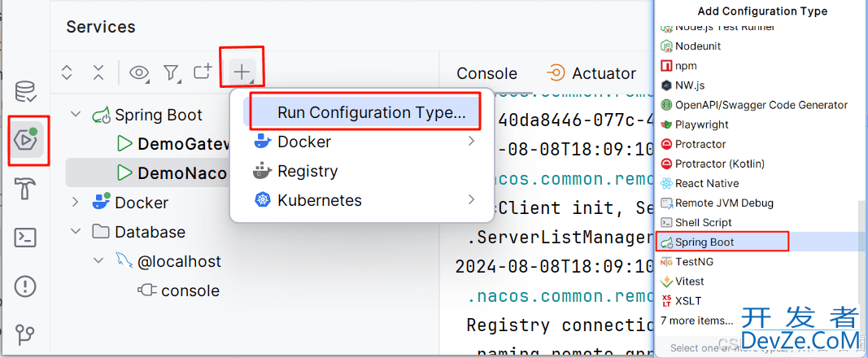Click Open in New Tab icon
The height and width of the screenshot is (358, 868).
point(203,72)
